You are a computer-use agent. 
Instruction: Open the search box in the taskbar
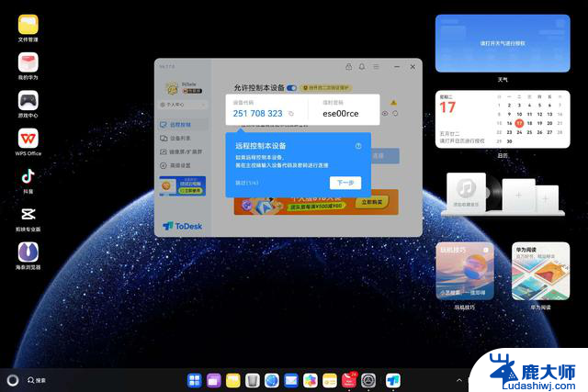pyautogui.click(x=37, y=380)
